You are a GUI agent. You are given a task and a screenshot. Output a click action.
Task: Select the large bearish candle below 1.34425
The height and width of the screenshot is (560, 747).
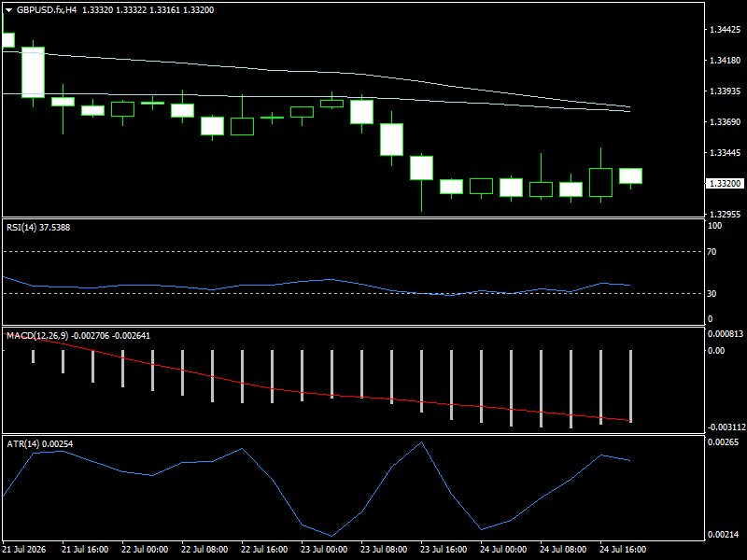point(34,73)
